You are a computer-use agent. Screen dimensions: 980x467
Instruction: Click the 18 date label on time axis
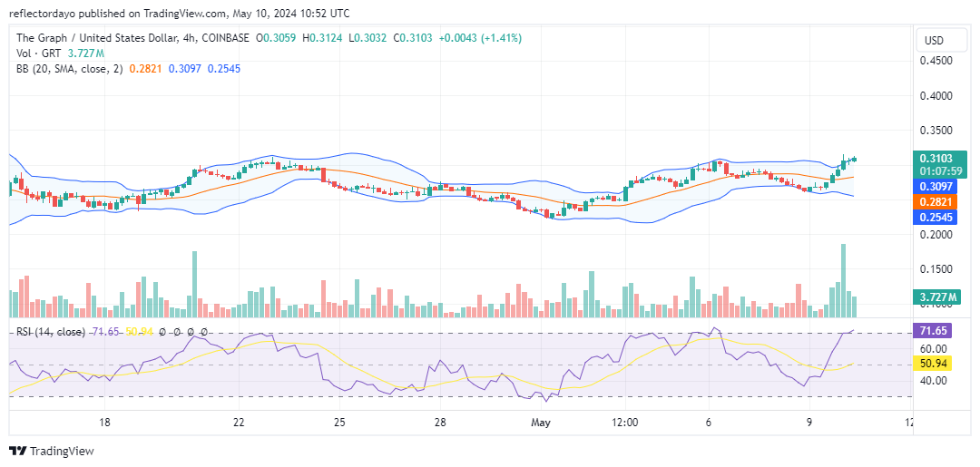(104, 423)
